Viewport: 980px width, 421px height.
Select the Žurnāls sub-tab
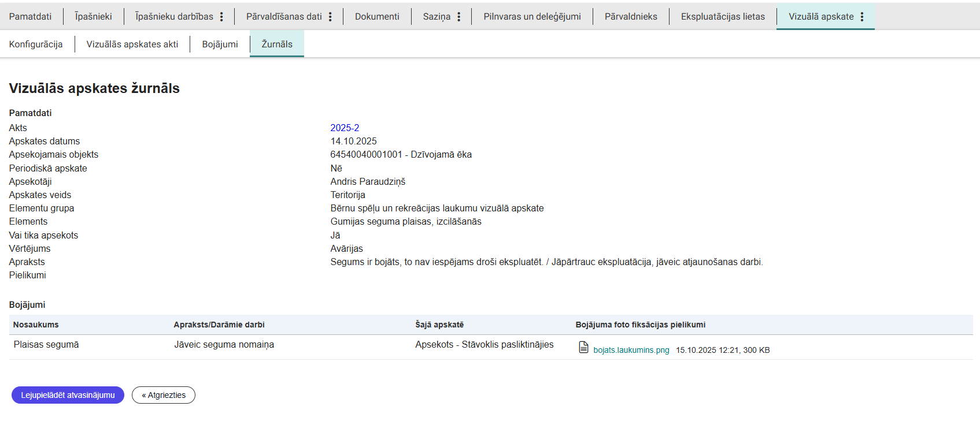click(277, 44)
